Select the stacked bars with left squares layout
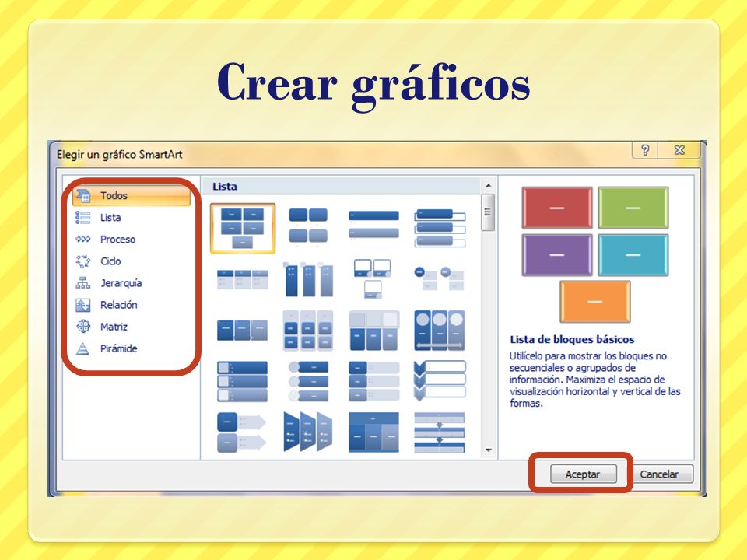Viewport: 747px width, 560px height. (243, 381)
